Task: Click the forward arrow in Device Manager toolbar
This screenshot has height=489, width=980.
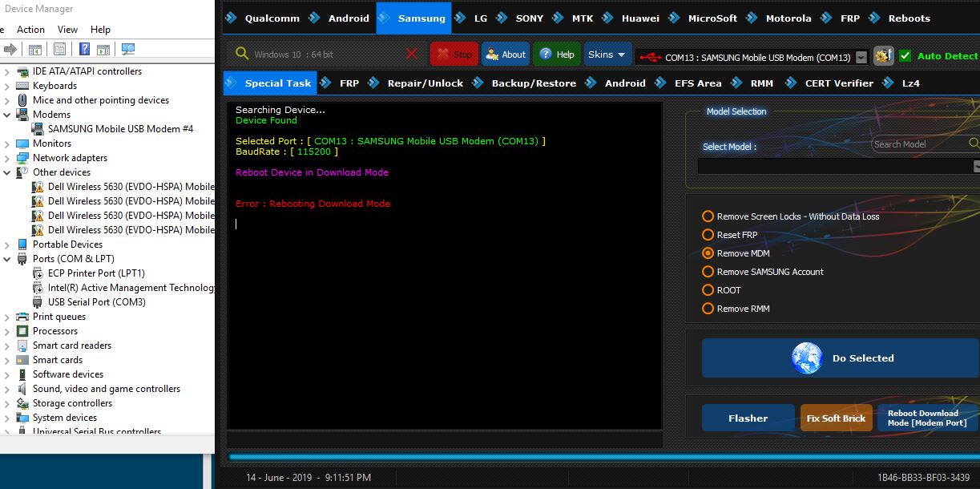Action: coord(10,49)
